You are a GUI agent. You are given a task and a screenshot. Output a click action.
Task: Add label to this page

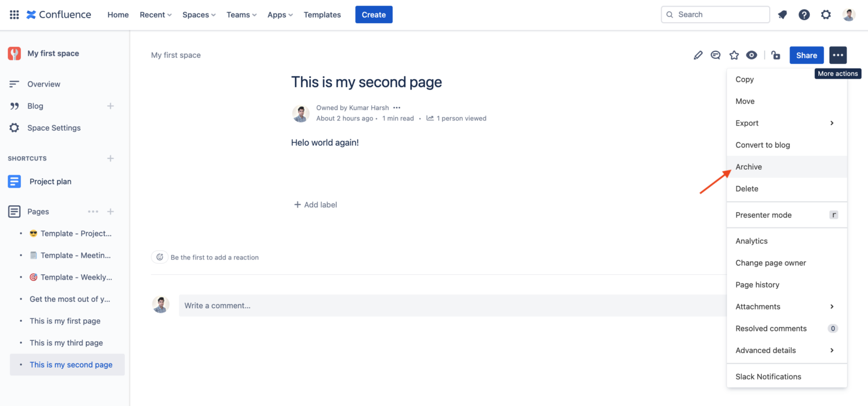click(x=315, y=204)
